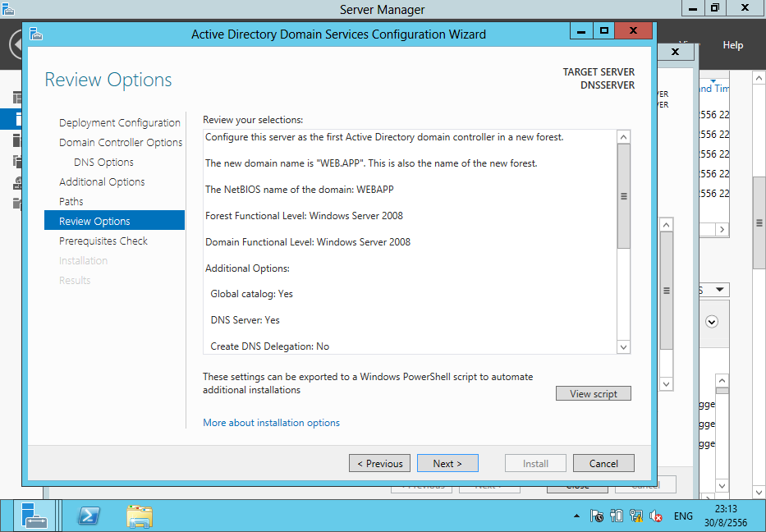Close the background dialog with X

click(x=675, y=51)
